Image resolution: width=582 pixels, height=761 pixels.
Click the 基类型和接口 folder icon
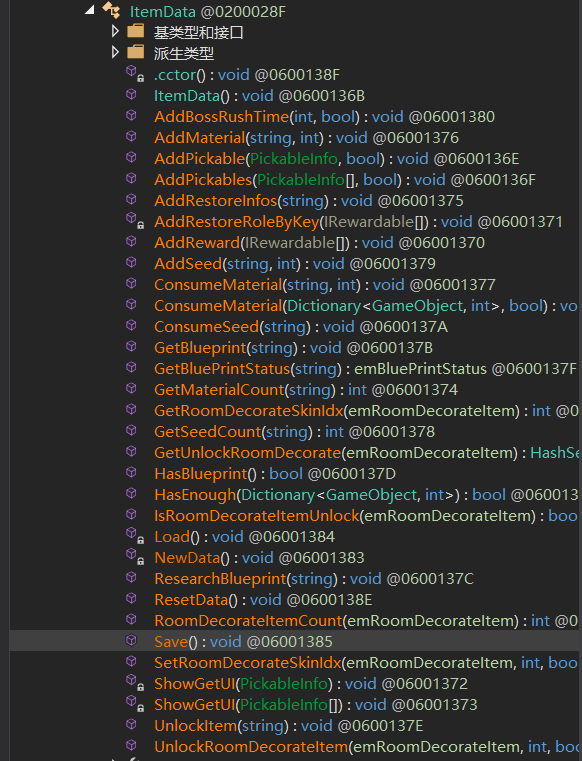(135, 32)
